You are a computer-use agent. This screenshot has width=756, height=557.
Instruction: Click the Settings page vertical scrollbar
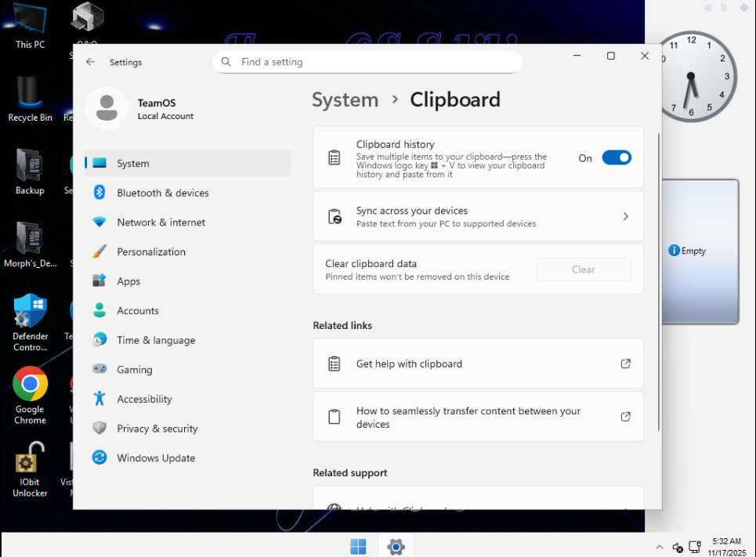click(659, 282)
